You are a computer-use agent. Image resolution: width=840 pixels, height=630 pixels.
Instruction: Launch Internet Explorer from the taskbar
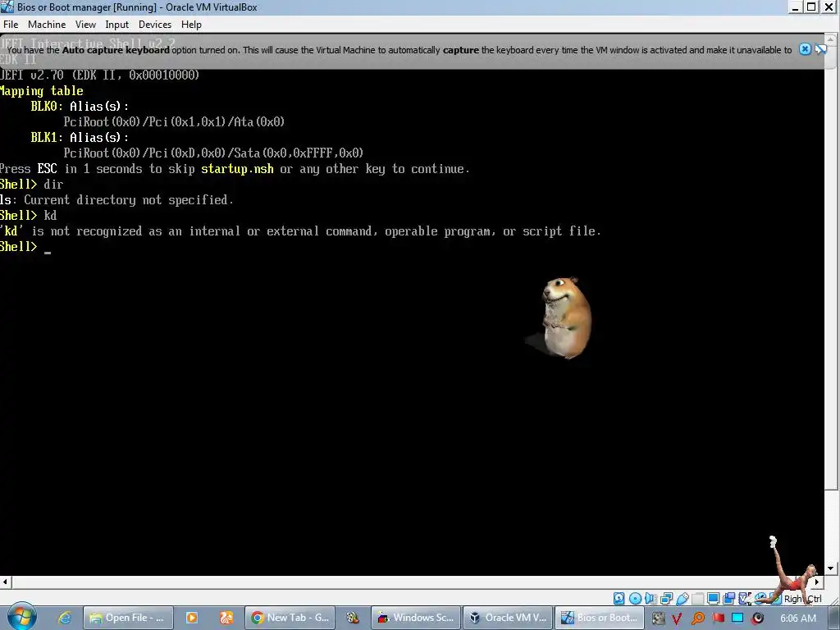(x=64, y=618)
